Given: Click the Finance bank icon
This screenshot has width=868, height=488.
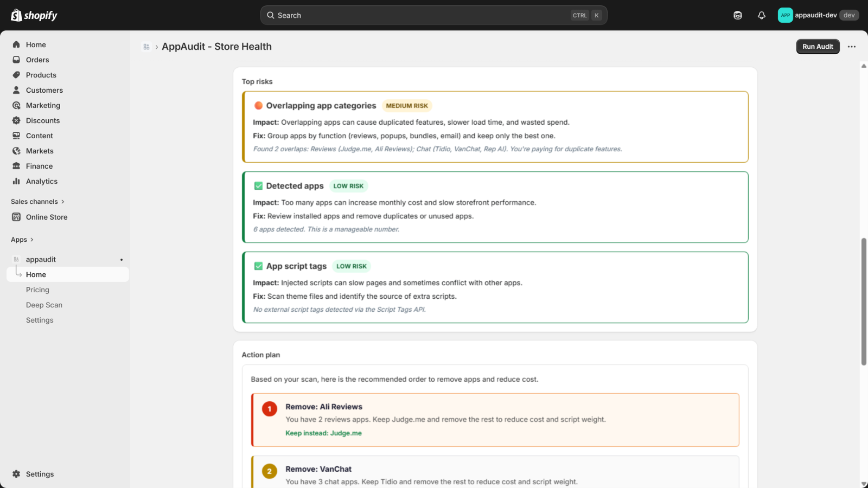Looking at the screenshot, I should 16,166.
